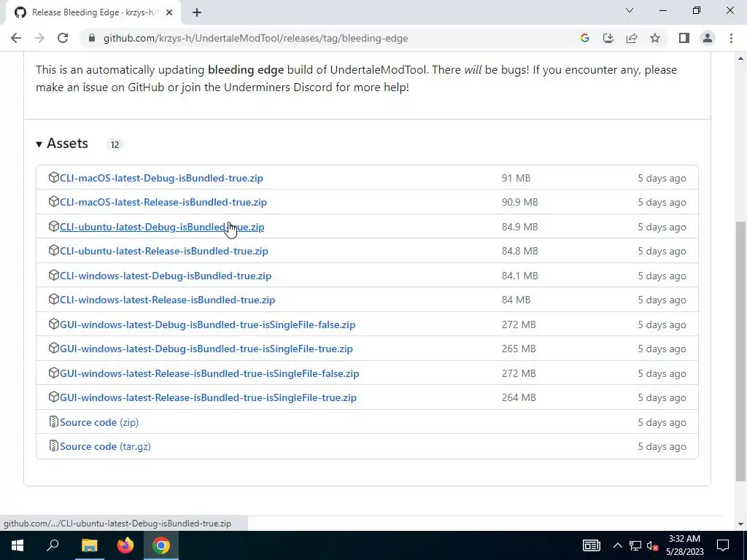Open Google icon in address bar

pyautogui.click(x=584, y=38)
